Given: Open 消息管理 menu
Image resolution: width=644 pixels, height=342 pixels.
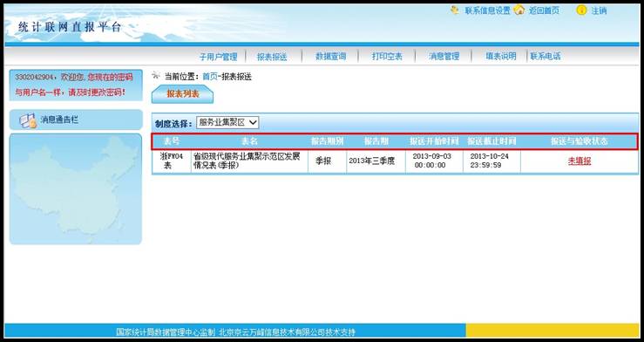Looking at the screenshot, I should point(444,57).
